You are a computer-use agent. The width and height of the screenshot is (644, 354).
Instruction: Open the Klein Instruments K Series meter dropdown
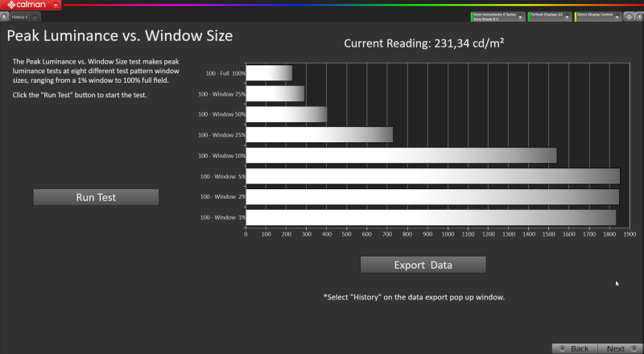point(497,17)
